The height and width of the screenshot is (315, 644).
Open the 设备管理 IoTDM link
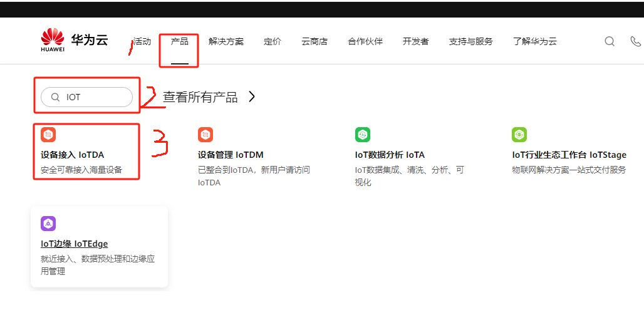[x=231, y=155]
